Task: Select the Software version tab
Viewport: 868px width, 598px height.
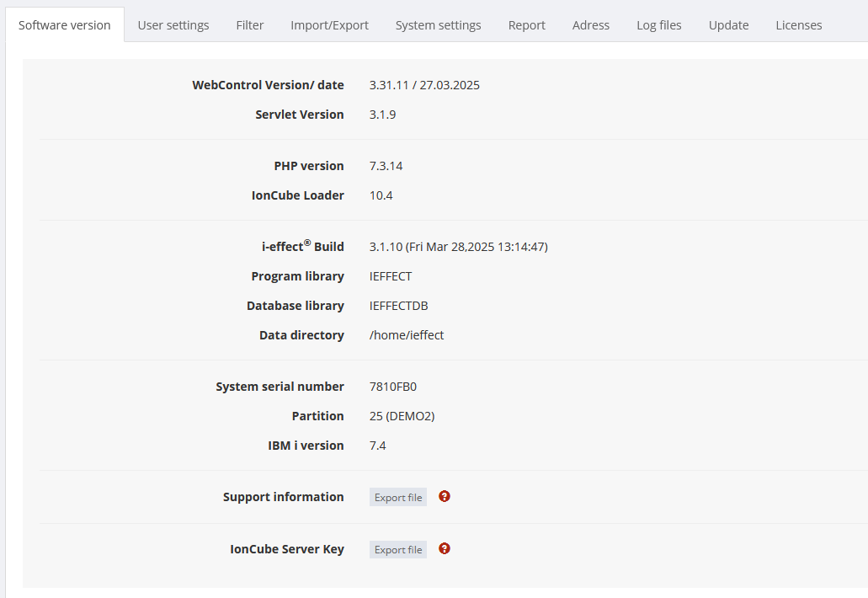Action: click(65, 25)
